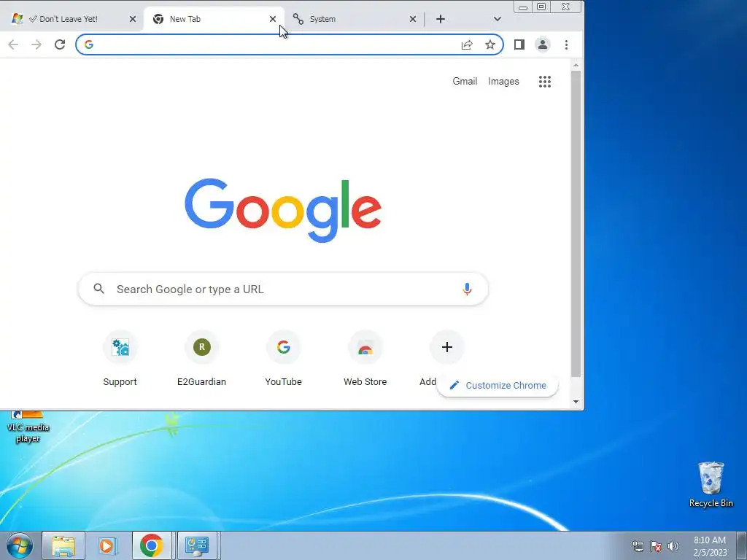
Task: Click Show desktop strip at taskbar end
Action: 742,545
